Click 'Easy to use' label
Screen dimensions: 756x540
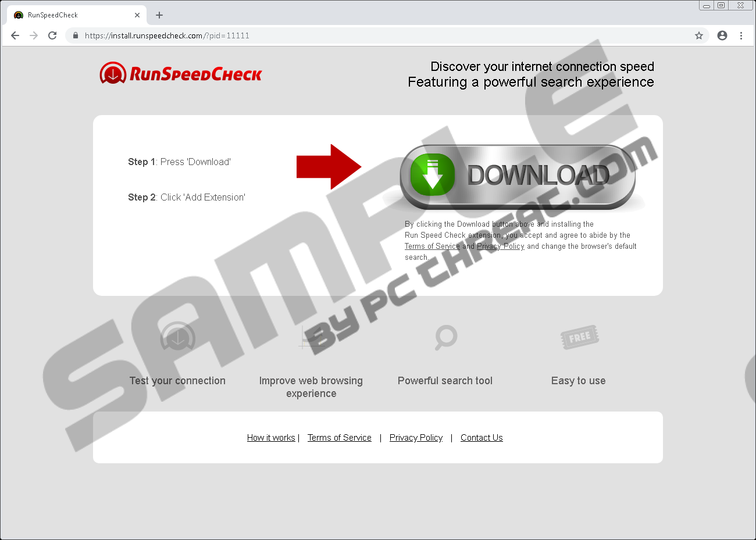coord(579,381)
